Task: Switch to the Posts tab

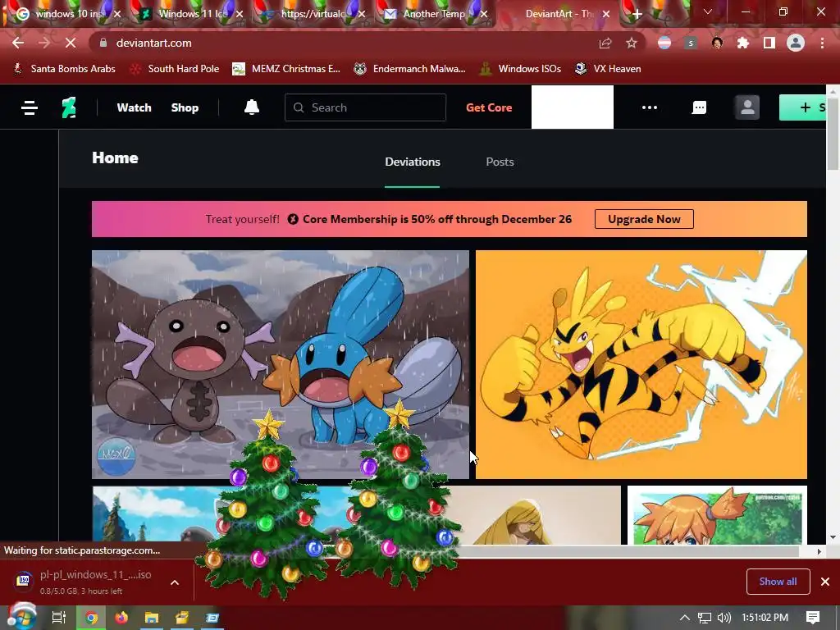Action: 500,162
